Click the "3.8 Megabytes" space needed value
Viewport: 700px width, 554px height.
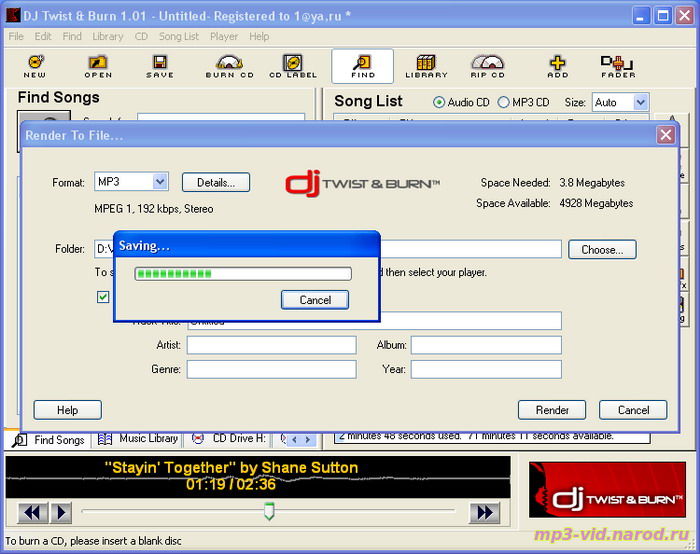pos(592,183)
